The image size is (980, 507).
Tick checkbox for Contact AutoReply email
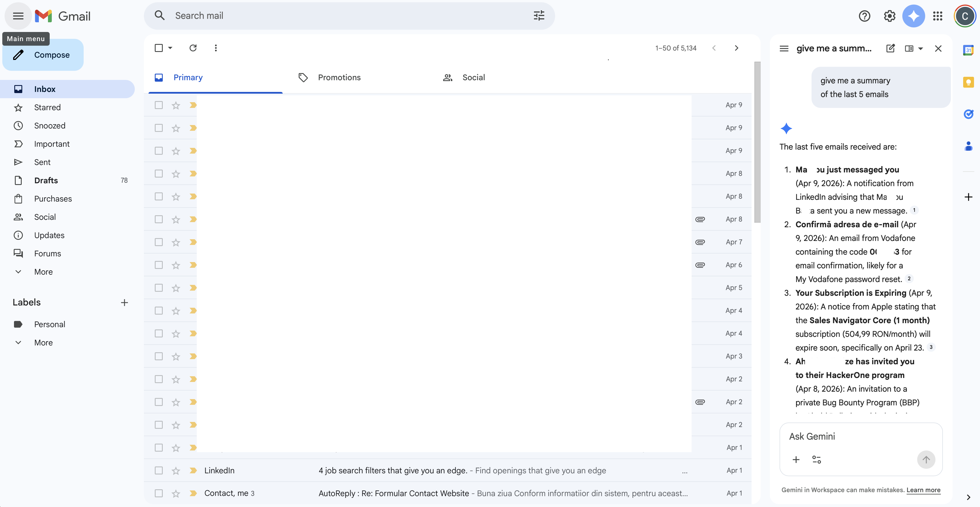point(159,493)
